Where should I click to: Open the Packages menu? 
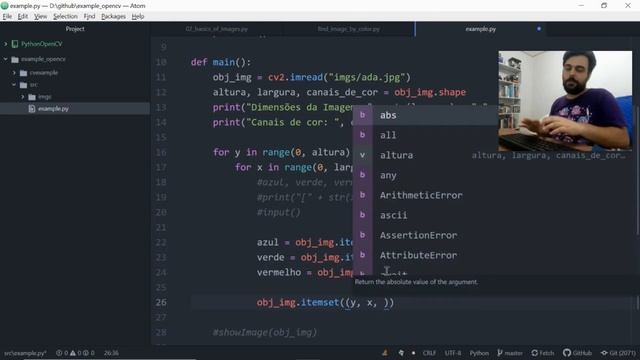pyautogui.click(x=113, y=16)
